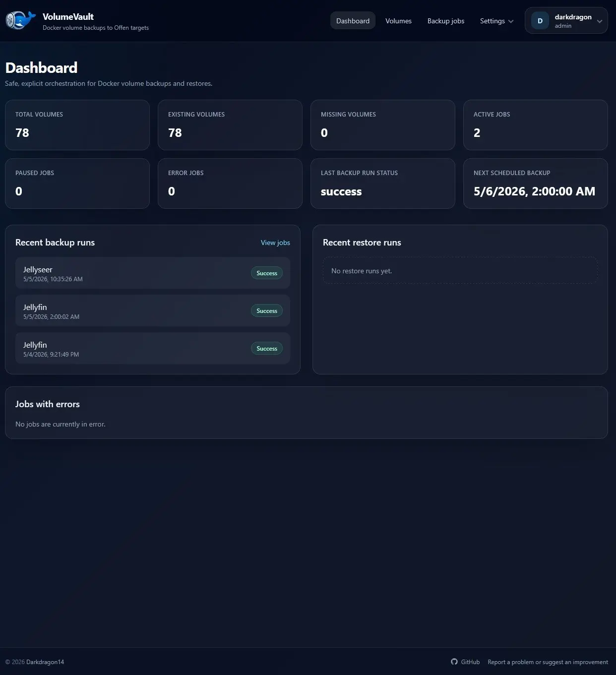Screen dimensions: 616x675
Task: Click the Recent backup runs heading
Action: pyautogui.click(x=55, y=243)
